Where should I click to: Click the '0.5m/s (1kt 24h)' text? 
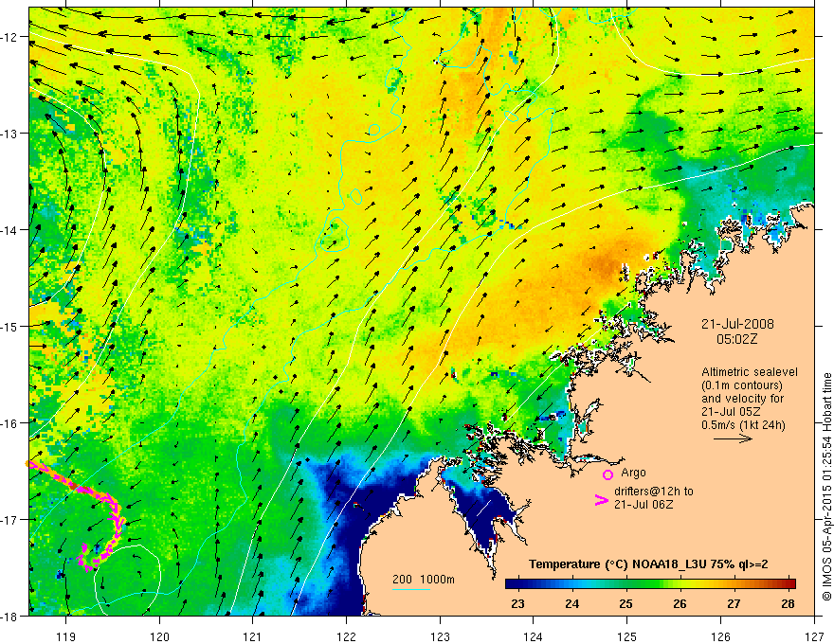pyautogui.click(x=744, y=424)
